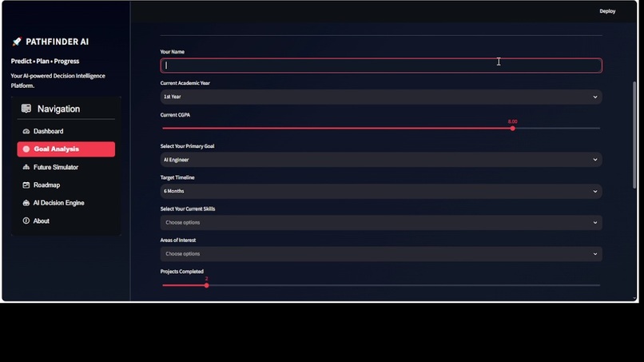Viewport: 644px width, 362px height.
Task: Click chevron arrow of 6 Months dropdown
Action: [x=595, y=191]
